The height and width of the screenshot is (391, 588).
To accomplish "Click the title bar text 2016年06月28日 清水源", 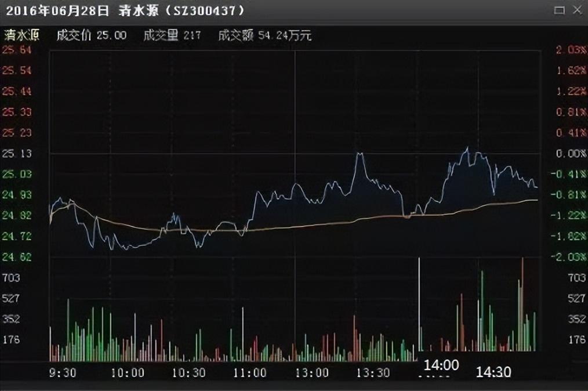I will (x=122, y=10).
